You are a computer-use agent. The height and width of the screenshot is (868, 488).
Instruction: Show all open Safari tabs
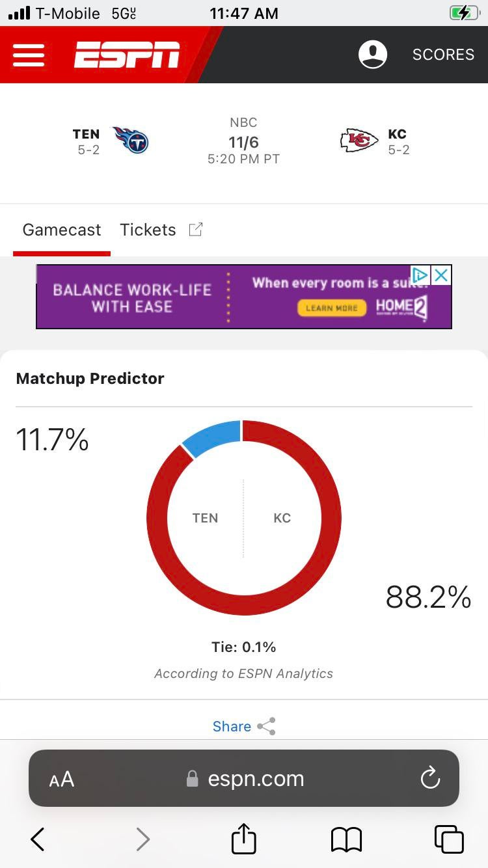pyautogui.click(x=449, y=839)
